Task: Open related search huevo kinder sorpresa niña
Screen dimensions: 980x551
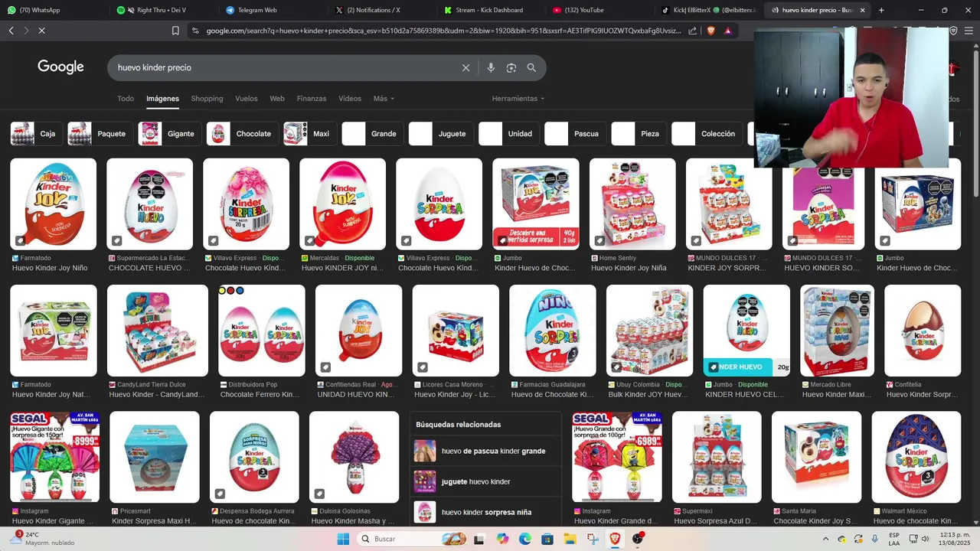Action: (485, 512)
